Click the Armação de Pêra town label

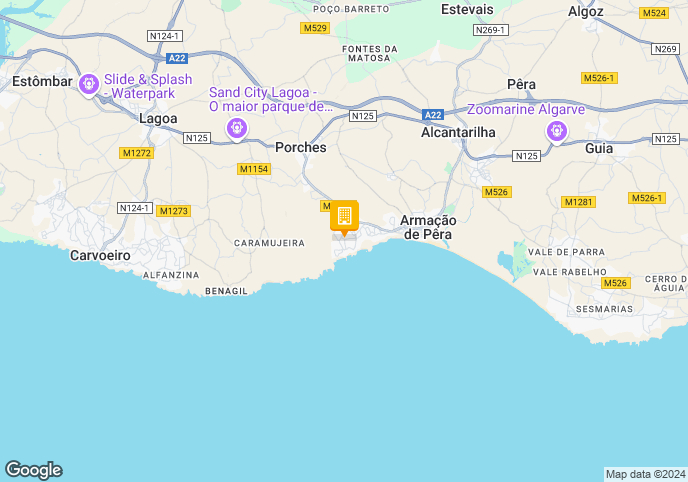tap(428, 227)
